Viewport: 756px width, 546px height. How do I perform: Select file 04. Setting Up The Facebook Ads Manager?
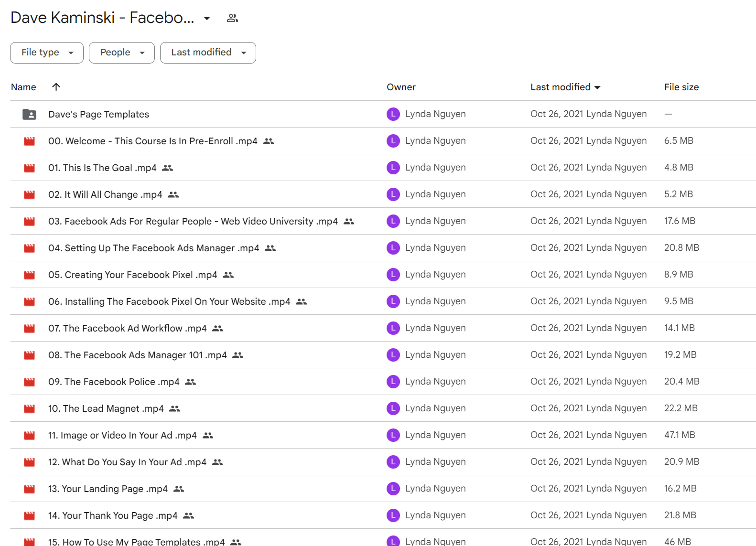coord(154,248)
